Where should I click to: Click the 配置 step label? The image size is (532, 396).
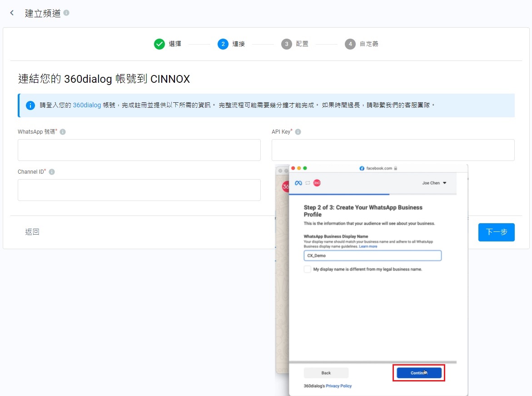pyautogui.click(x=302, y=44)
